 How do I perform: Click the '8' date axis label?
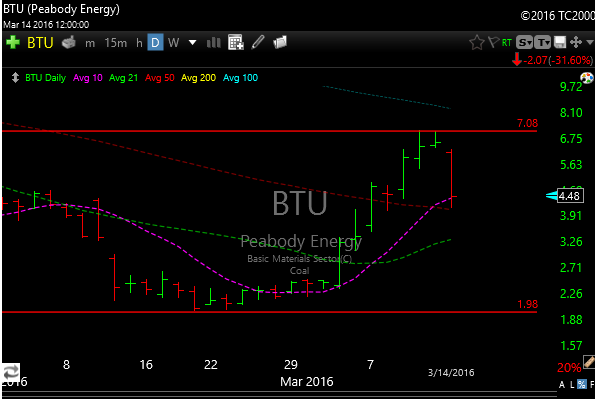[66, 364]
